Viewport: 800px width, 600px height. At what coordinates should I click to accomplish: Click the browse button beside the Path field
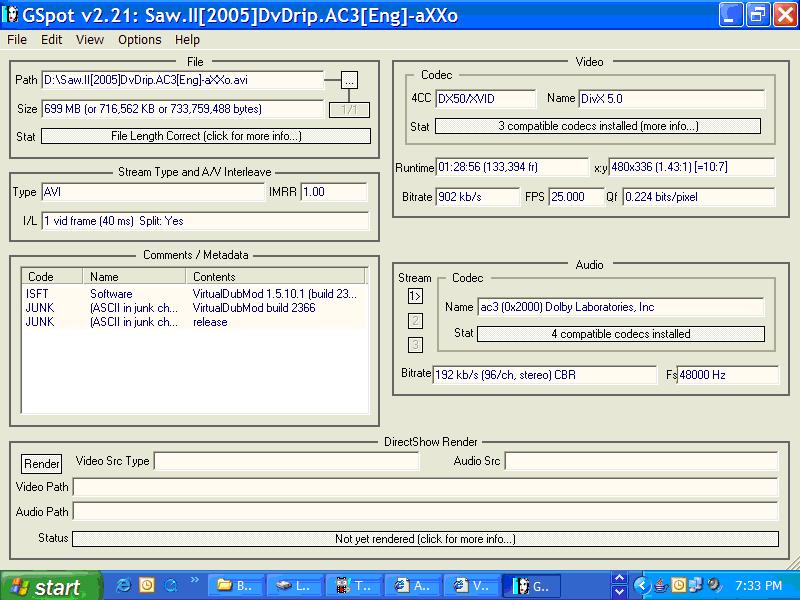click(x=349, y=80)
